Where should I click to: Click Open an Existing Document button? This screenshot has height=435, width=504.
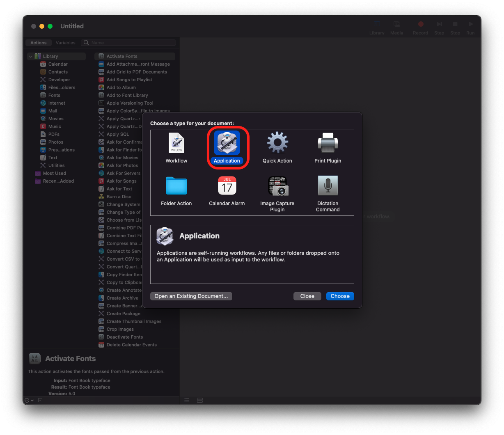(x=191, y=296)
